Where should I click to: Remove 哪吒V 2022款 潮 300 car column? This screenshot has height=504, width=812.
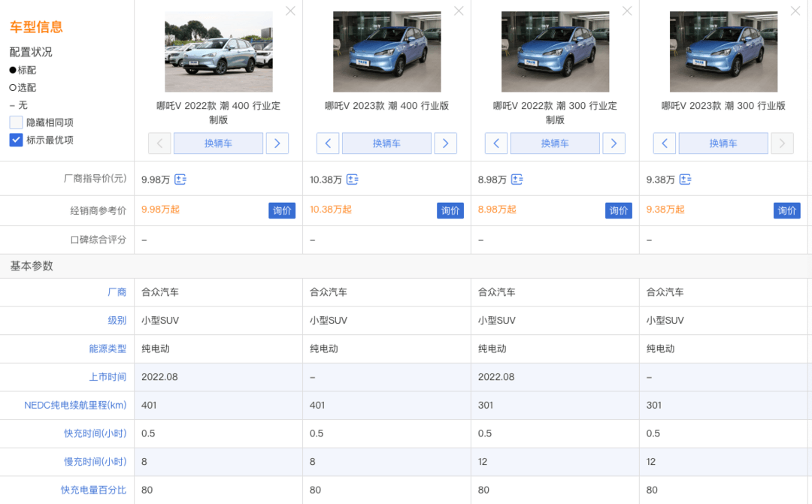[627, 11]
